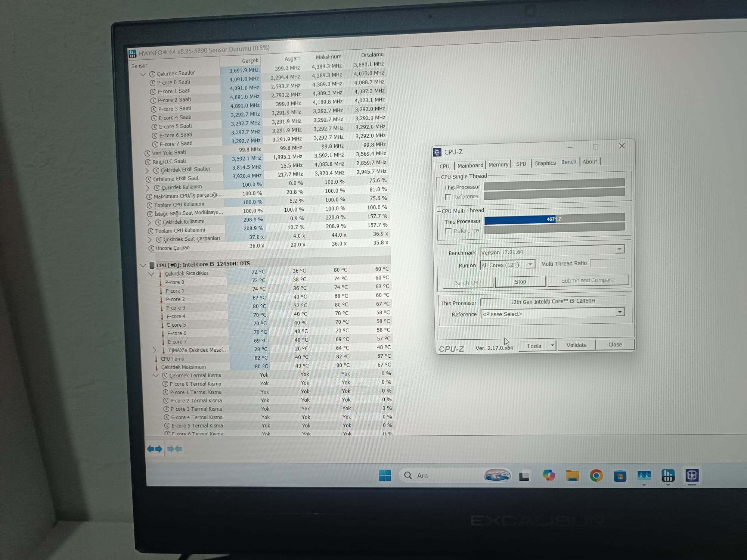Open the SPD tab in CPU-Z

coord(521,164)
